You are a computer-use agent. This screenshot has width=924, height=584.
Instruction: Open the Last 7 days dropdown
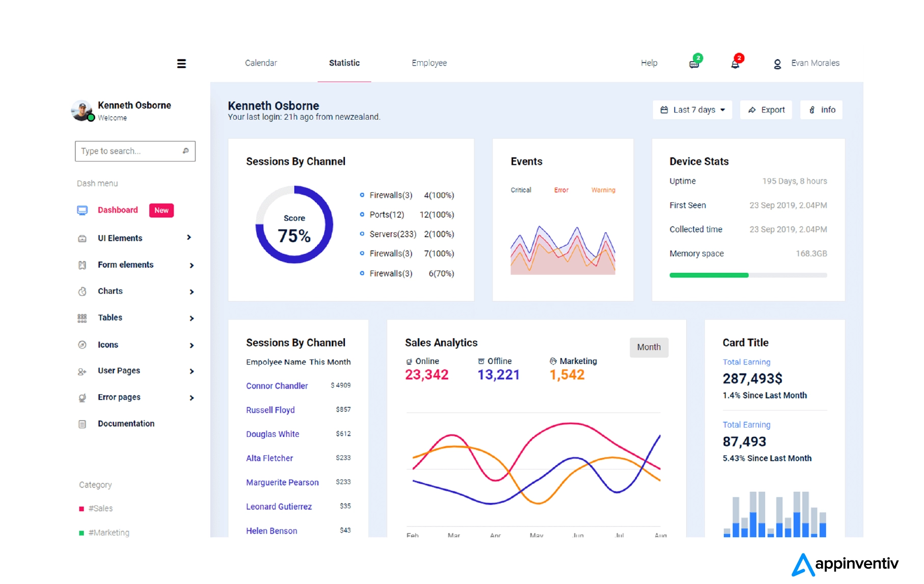(692, 110)
